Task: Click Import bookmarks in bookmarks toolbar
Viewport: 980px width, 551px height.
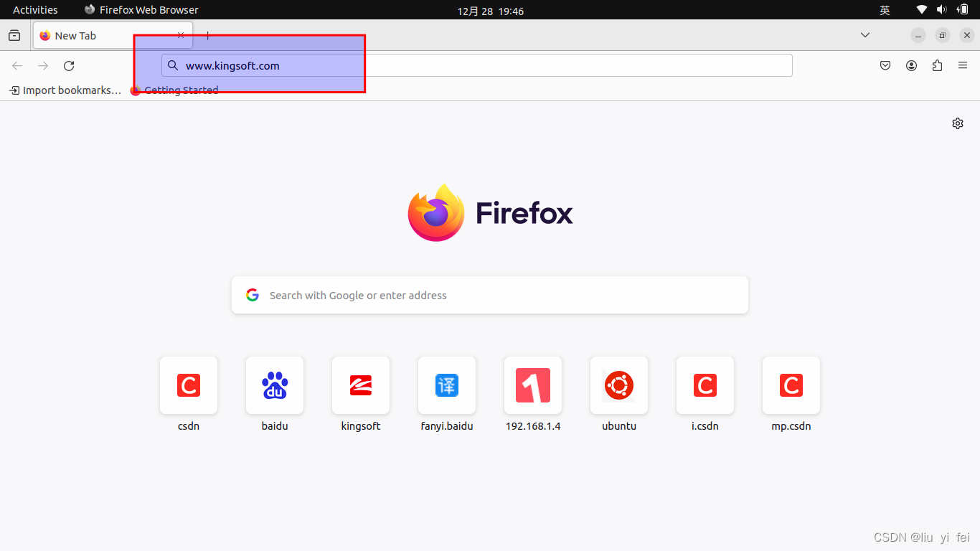Action: click(65, 90)
